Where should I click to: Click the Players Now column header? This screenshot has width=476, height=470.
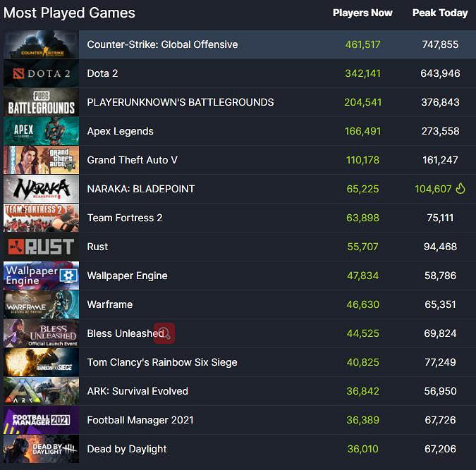(362, 13)
